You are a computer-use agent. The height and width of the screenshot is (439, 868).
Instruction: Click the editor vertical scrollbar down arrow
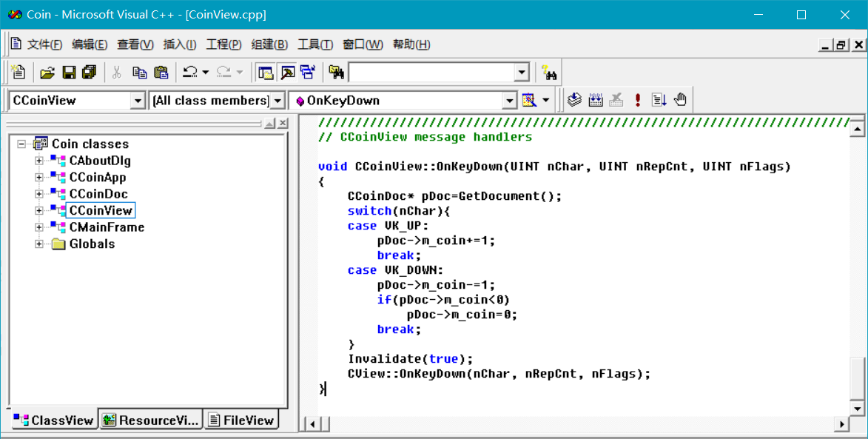[x=858, y=409]
